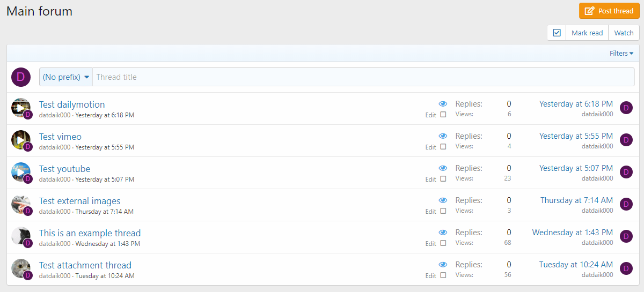Click the eye icon for Test youtube thread
644x292 pixels.
tap(443, 168)
